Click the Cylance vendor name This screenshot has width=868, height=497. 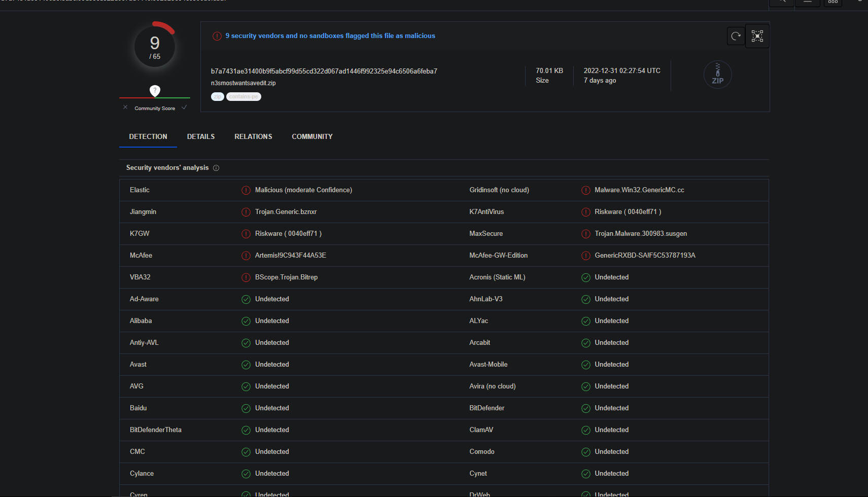click(142, 474)
